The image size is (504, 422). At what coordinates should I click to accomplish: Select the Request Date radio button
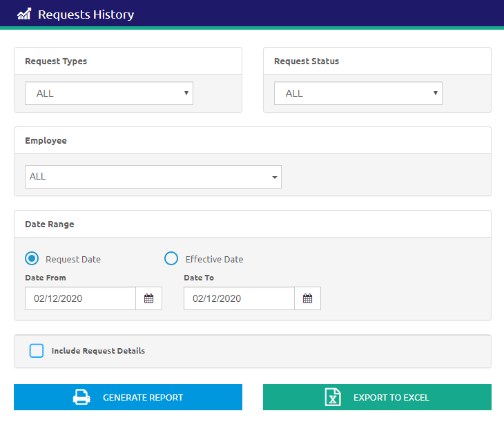pos(32,259)
